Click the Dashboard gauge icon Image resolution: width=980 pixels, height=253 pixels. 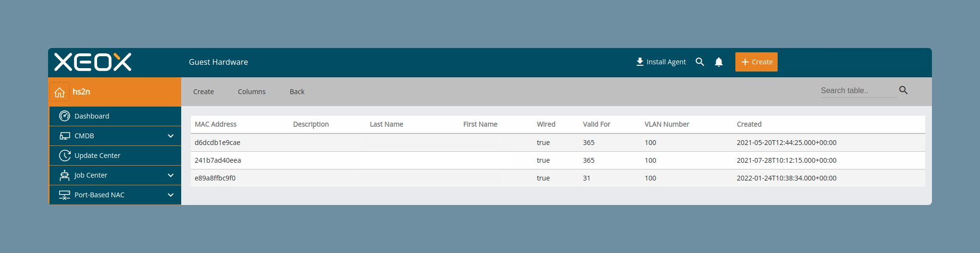[x=64, y=116]
